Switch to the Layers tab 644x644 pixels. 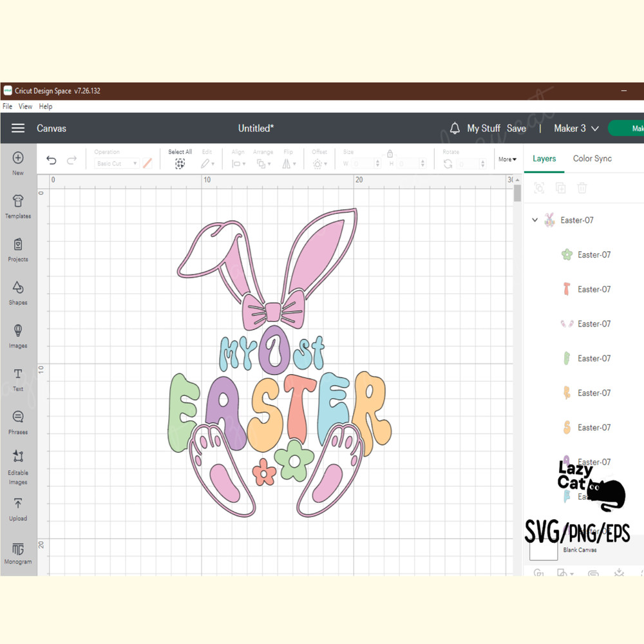tap(544, 158)
